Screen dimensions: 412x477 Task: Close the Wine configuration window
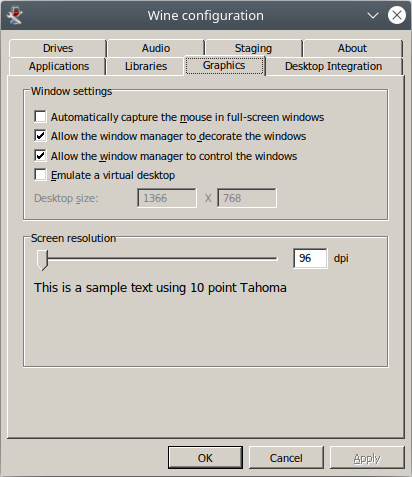tap(397, 15)
